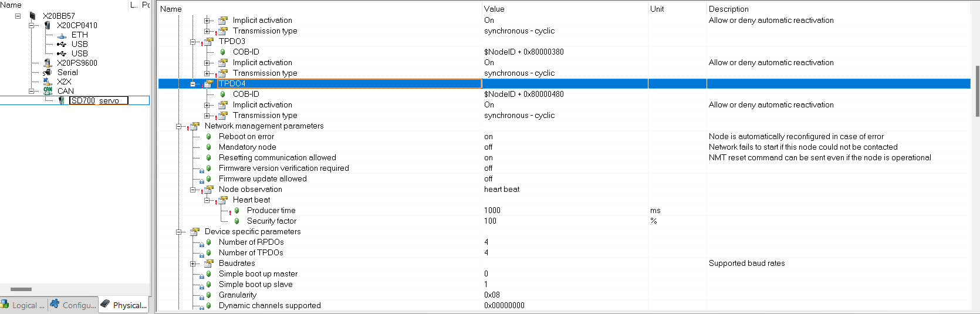Viewport: 980px width, 314px height.
Task: Click the X20CP0410 CPU module icon
Action: tap(48, 25)
